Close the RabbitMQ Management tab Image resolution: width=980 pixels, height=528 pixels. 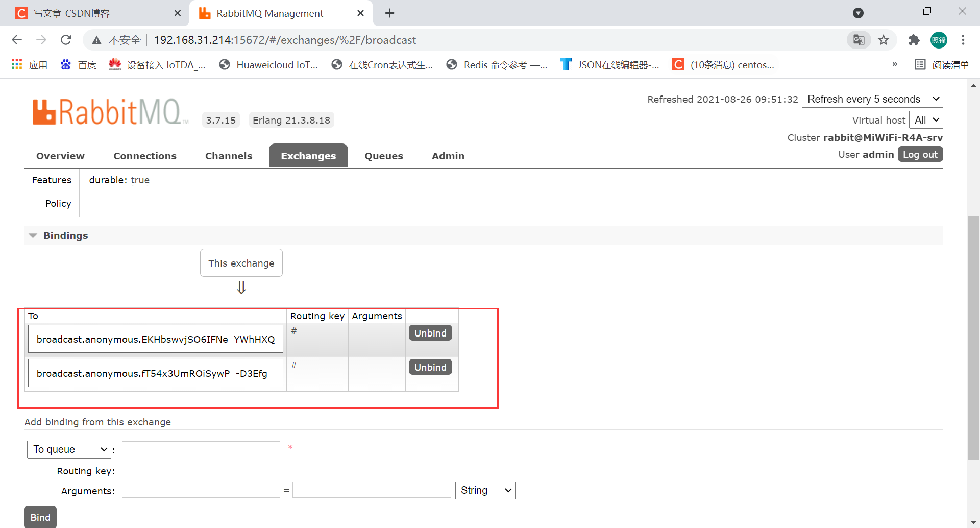[x=360, y=13]
